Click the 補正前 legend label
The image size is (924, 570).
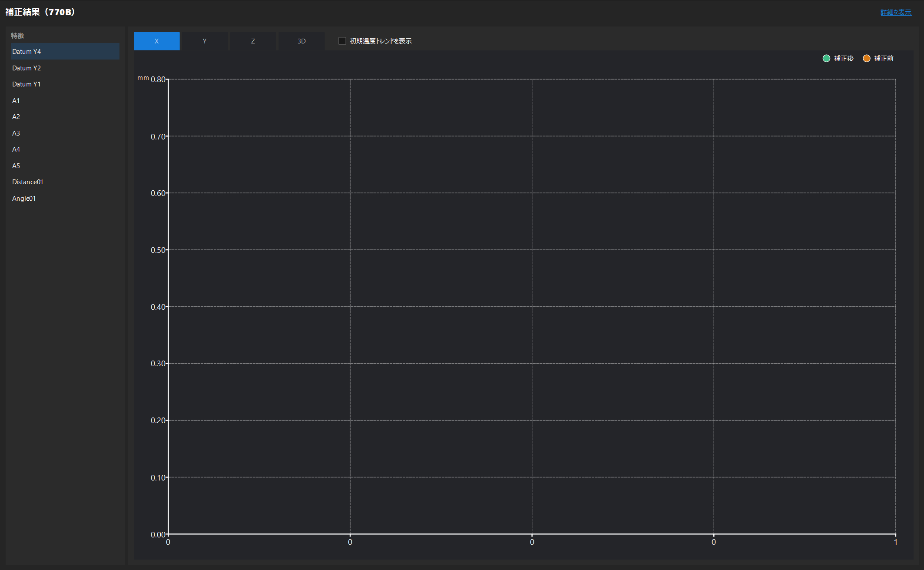coord(884,58)
